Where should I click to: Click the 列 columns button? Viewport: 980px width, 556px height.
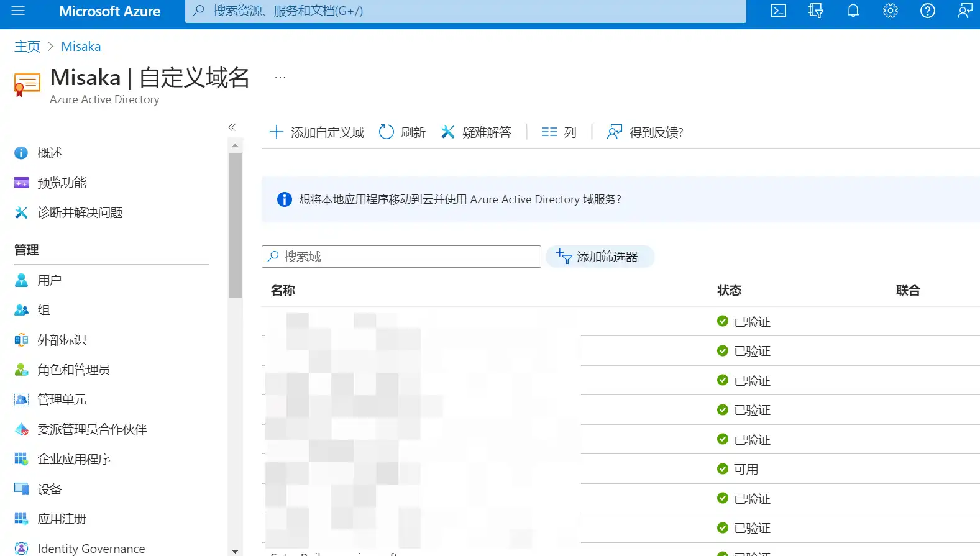point(559,132)
